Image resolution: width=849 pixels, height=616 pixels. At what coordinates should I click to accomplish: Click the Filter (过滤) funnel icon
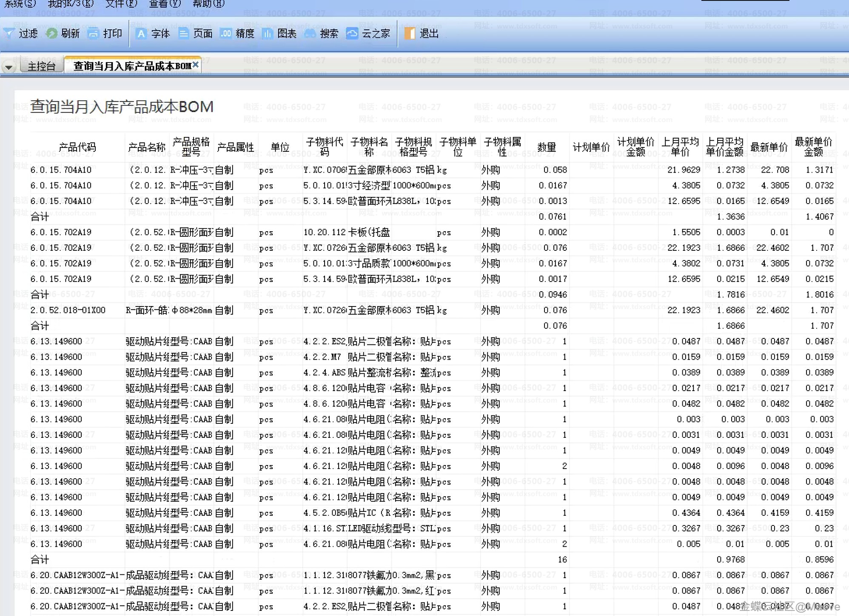pyautogui.click(x=9, y=33)
